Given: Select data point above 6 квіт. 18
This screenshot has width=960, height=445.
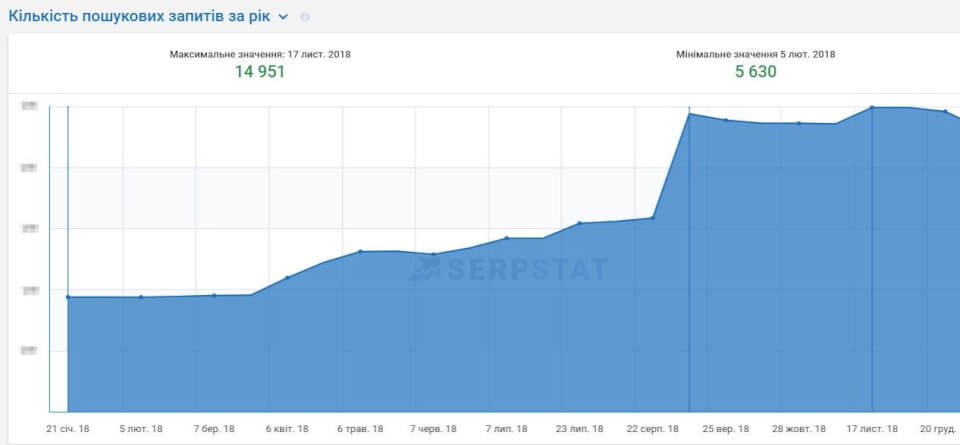Looking at the screenshot, I should (287, 277).
